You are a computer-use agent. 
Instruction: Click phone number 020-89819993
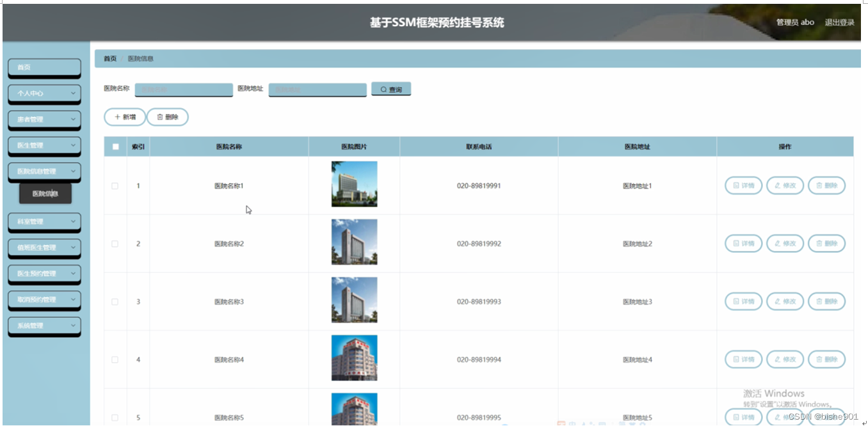(x=479, y=301)
